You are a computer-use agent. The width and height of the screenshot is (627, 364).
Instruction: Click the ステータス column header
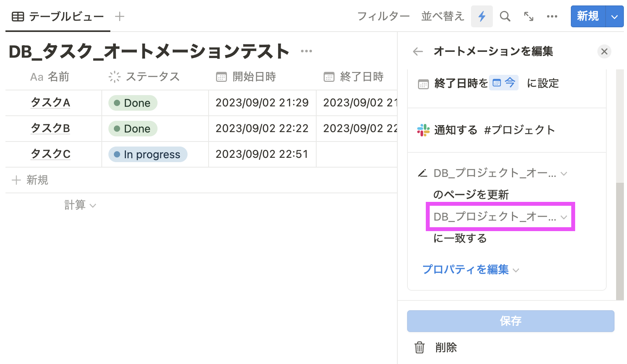click(144, 77)
